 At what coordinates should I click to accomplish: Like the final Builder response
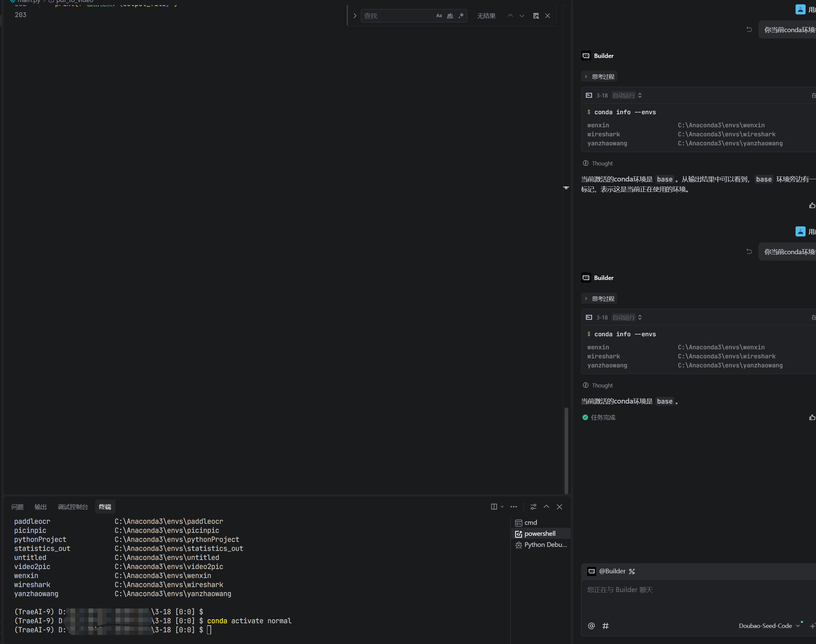click(x=812, y=417)
